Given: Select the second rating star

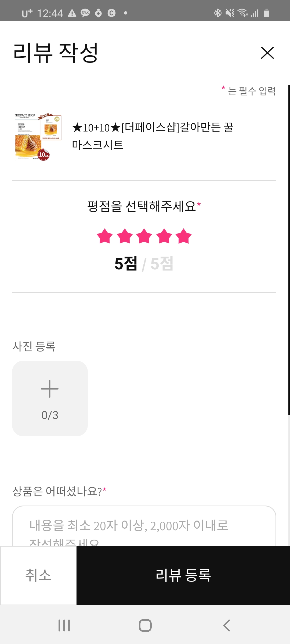Looking at the screenshot, I should coord(125,236).
